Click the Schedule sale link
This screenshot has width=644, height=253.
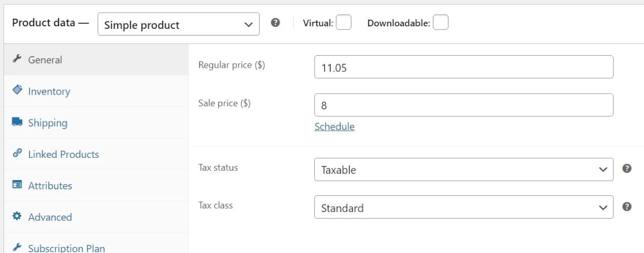[334, 126]
